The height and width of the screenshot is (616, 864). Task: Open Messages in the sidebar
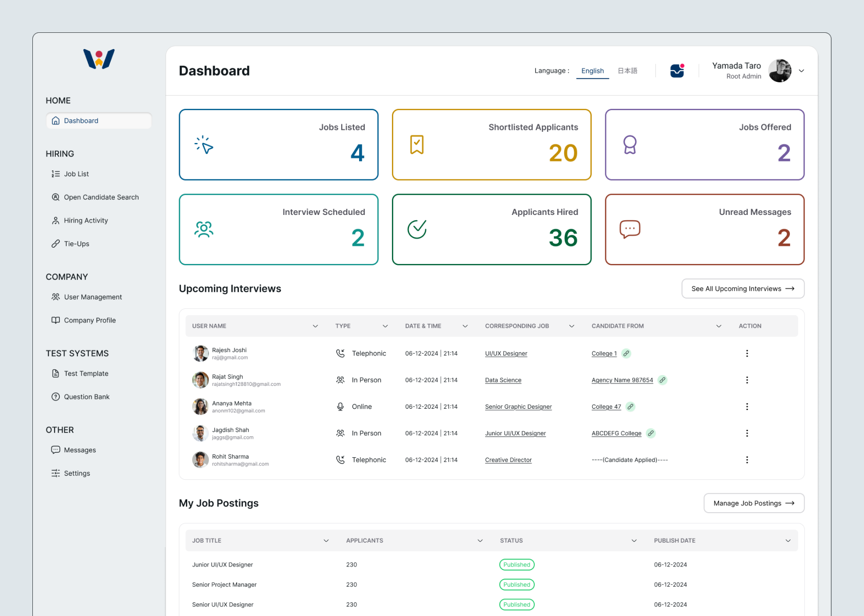(73, 450)
